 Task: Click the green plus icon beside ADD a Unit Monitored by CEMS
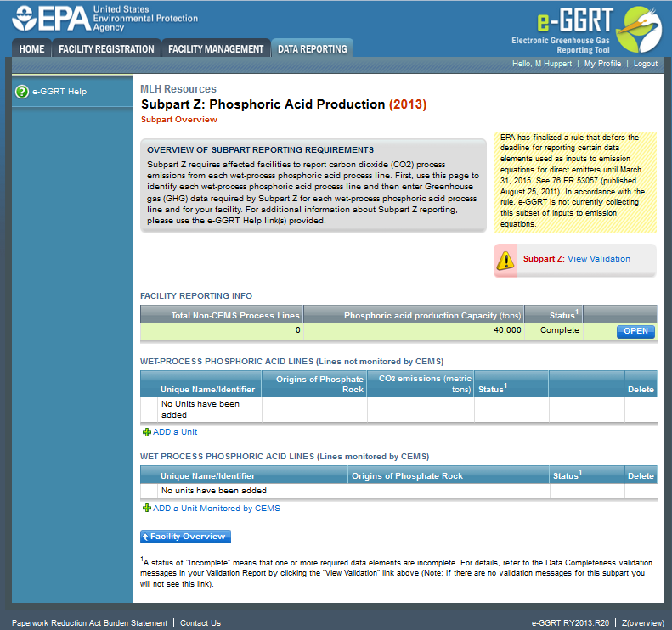click(147, 509)
